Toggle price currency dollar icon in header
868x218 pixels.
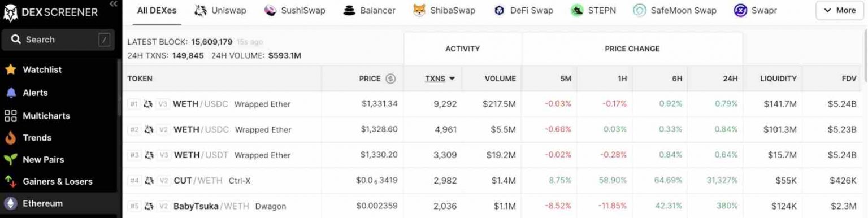pyautogui.click(x=390, y=79)
